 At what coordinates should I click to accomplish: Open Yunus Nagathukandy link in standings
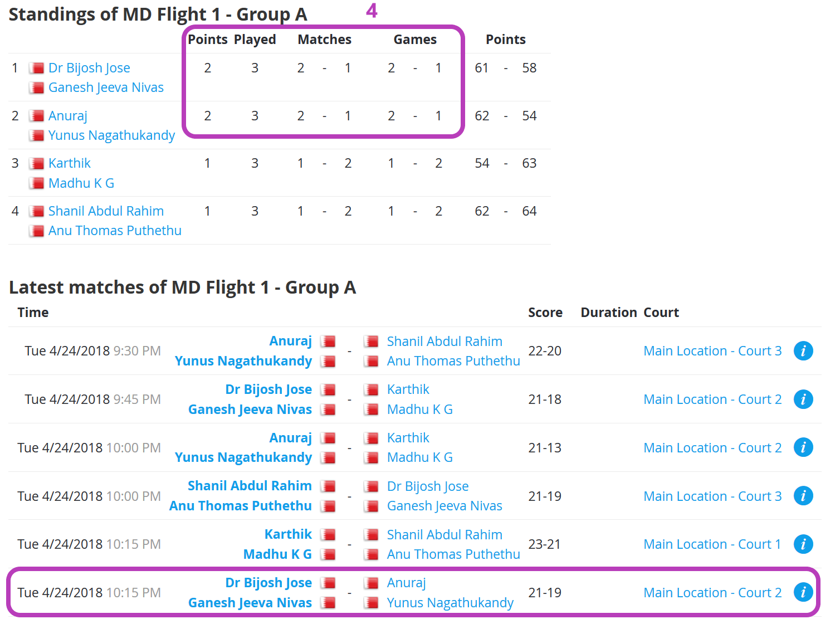pyautogui.click(x=111, y=135)
